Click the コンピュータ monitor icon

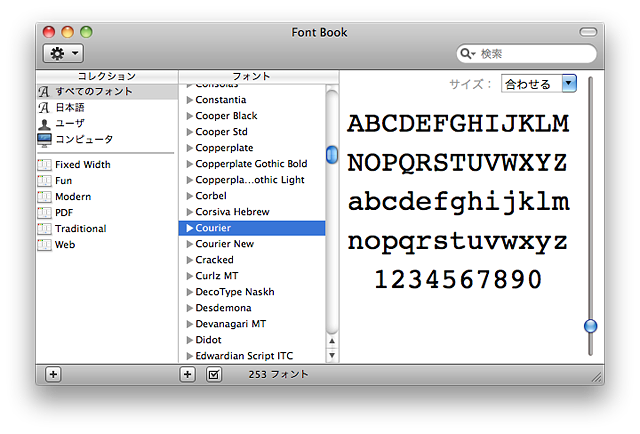[44, 140]
